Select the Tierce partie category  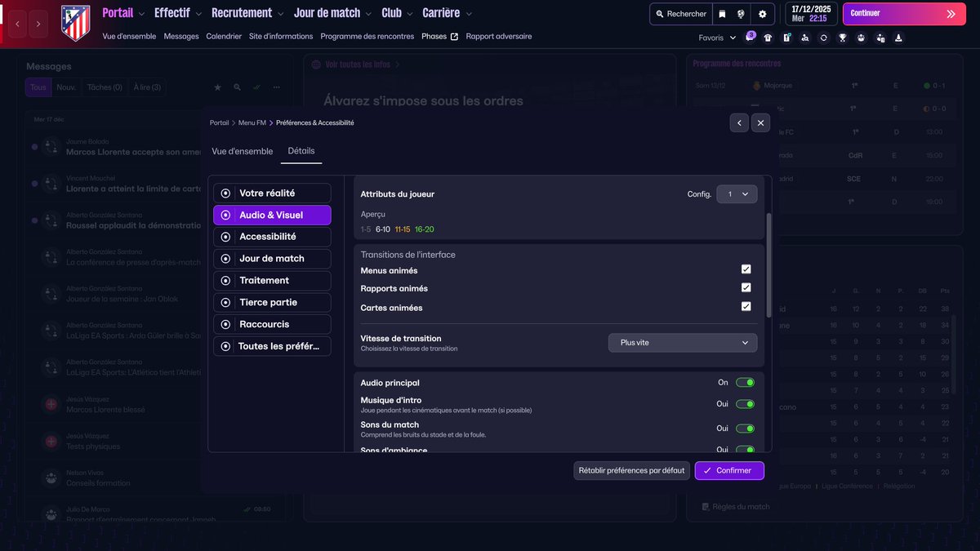click(272, 303)
